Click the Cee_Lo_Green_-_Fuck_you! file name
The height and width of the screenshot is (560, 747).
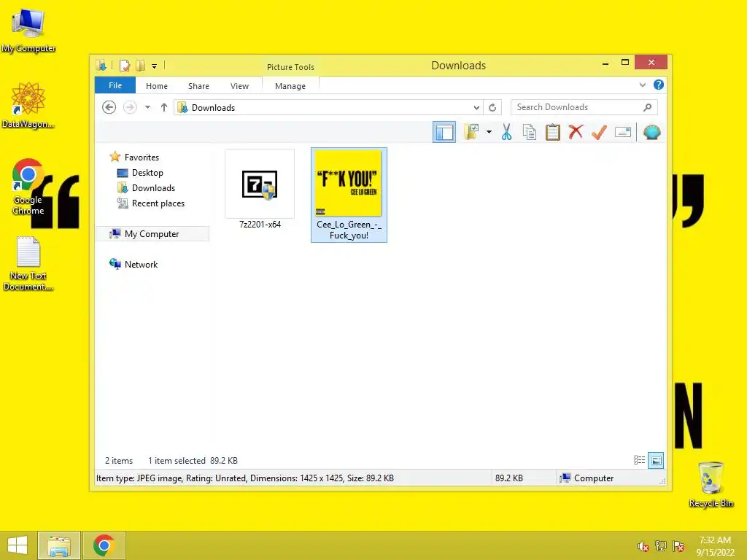pos(349,230)
